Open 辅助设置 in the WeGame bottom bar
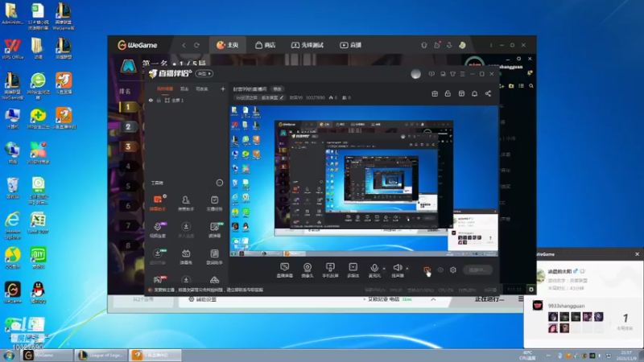This screenshot has width=644, height=362. coord(202,299)
